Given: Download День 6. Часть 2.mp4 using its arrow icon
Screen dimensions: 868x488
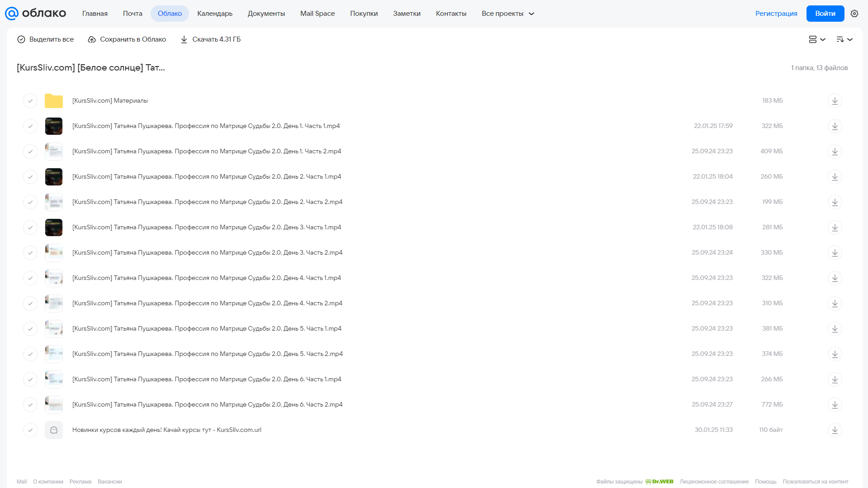Looking at the screenshot, I should pyautogui.click(x=835, y=405).
